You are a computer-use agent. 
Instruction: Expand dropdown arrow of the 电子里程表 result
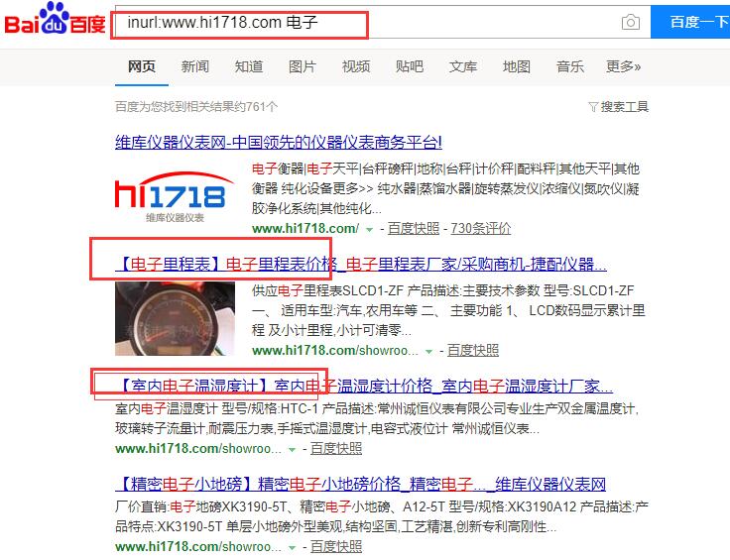coord(428,351)
